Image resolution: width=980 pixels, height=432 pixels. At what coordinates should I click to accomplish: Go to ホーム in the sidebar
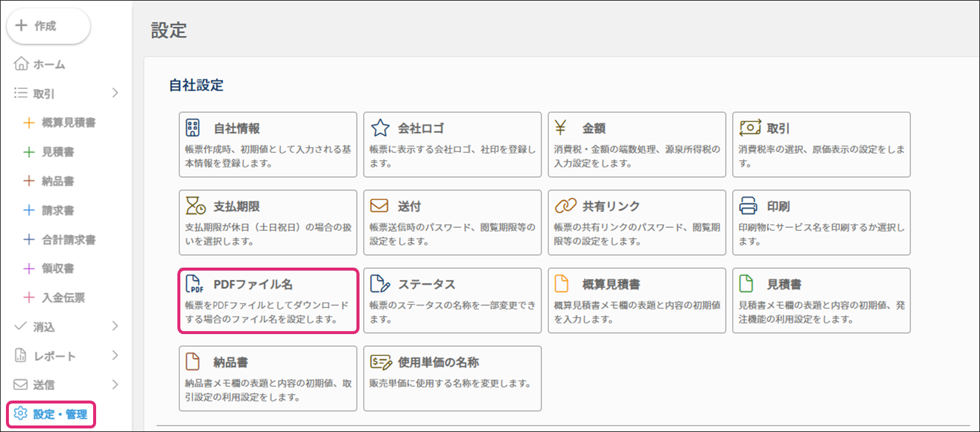click(40, 64)
